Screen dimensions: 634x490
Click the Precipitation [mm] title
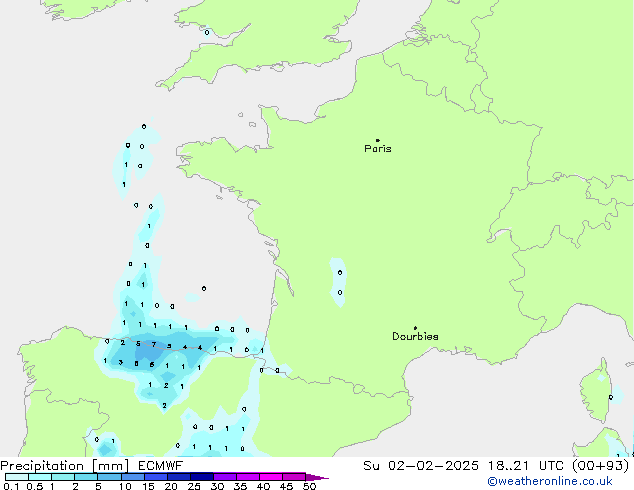point(58,465)
